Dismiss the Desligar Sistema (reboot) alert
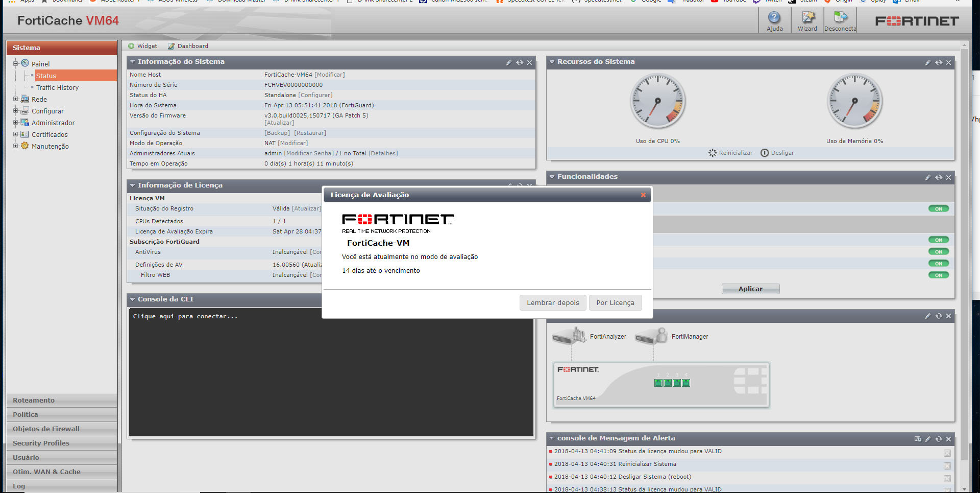 click(x=947, y=479)
